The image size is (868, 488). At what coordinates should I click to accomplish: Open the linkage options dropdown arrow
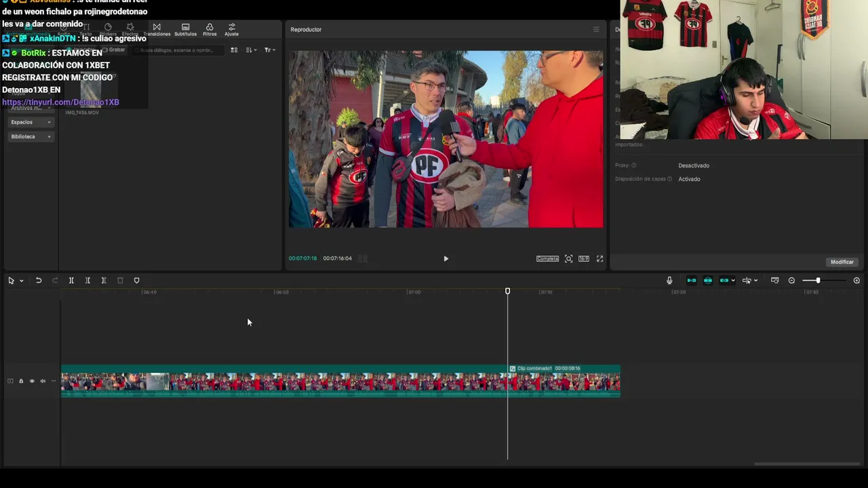point(733,281)
